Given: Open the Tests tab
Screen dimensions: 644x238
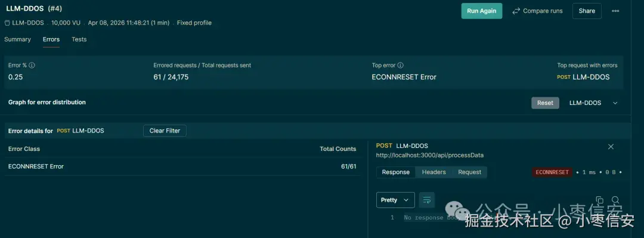Looking at the screenshot, I should click(79, 39).
